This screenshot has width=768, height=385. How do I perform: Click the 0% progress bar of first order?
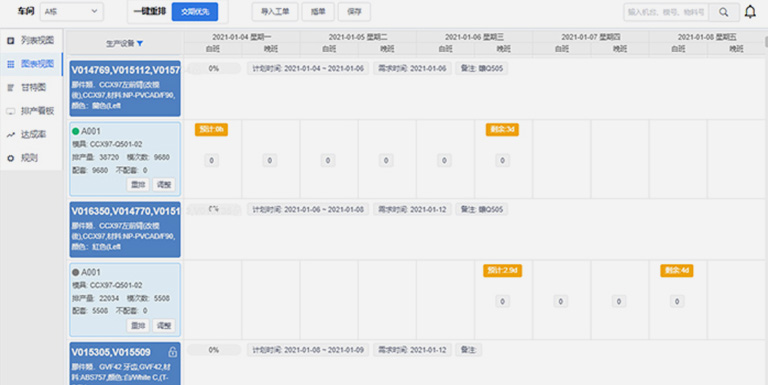pyautogui.click(x=214, y=69)
